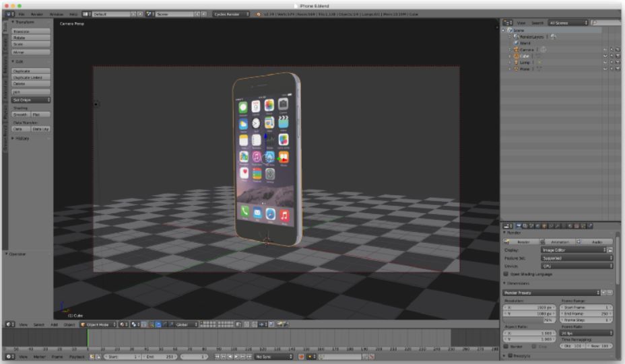
Task: Click the timeline play animation button
Action: [236, 357]
